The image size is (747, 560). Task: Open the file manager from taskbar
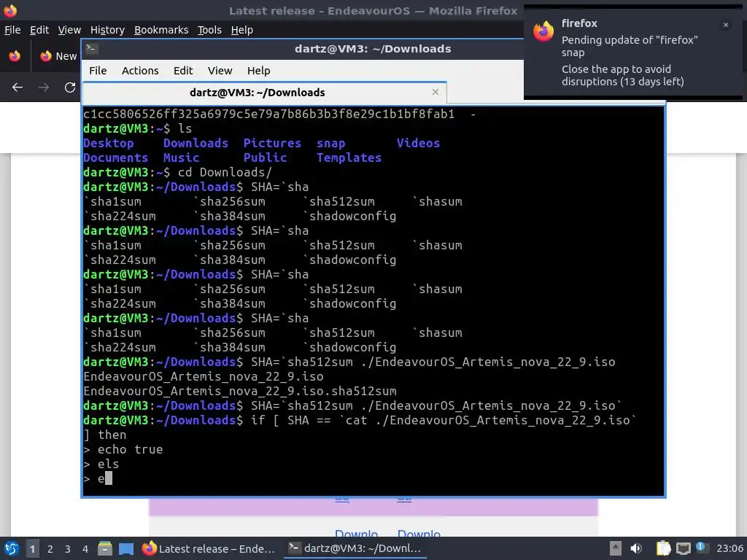[x=105, y=548]
